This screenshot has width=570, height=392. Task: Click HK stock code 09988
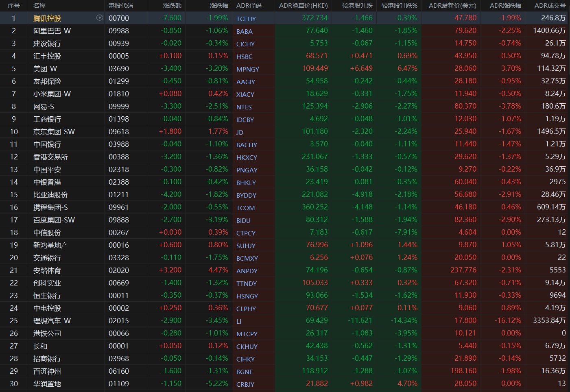pyautogui.click(x=119, y=31)
